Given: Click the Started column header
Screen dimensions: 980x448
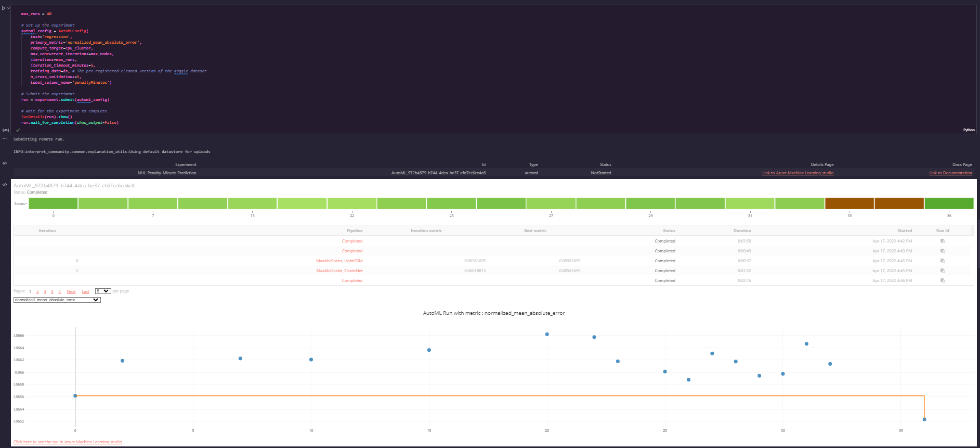Looking at the screenshot, I should pyautogui.click(x=905, y=231).
